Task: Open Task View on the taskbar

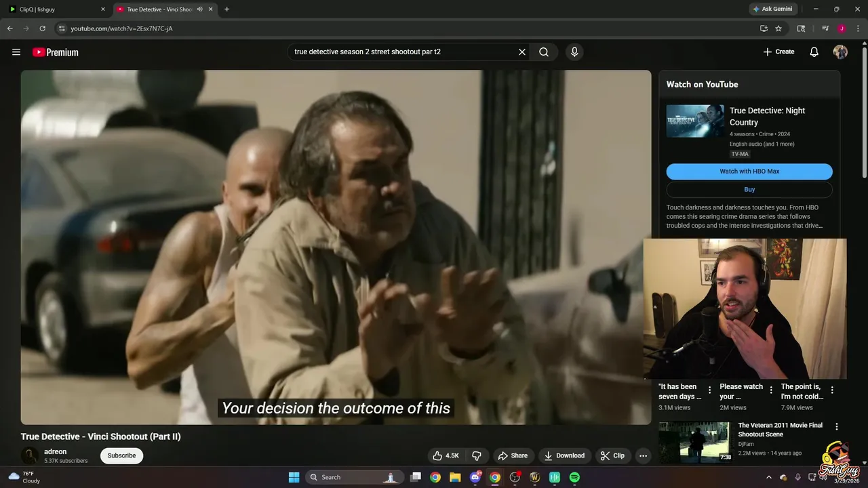Action: coord(416,477)
